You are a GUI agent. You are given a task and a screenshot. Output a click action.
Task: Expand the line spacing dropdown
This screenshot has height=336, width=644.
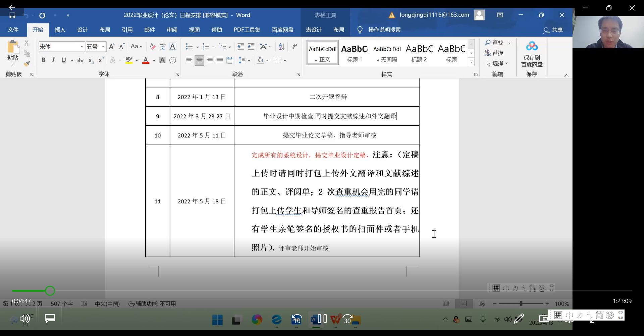click(249, 60)
